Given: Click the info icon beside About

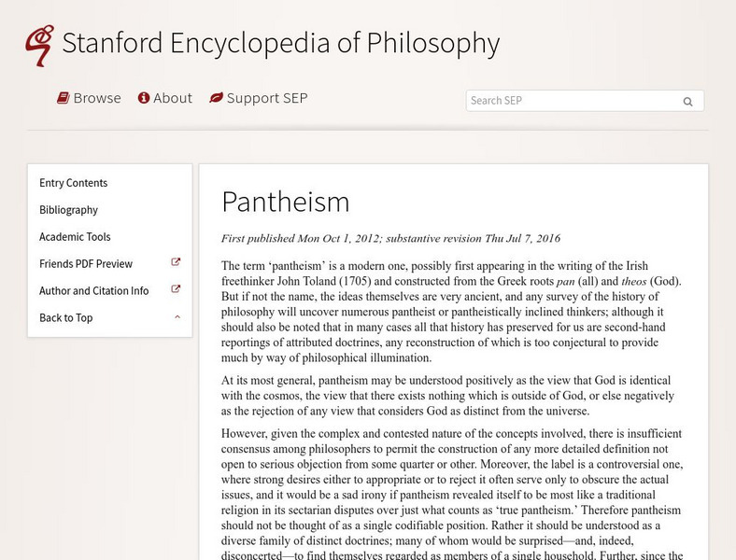Looking at the screenshot, I should tap(144, 98).
